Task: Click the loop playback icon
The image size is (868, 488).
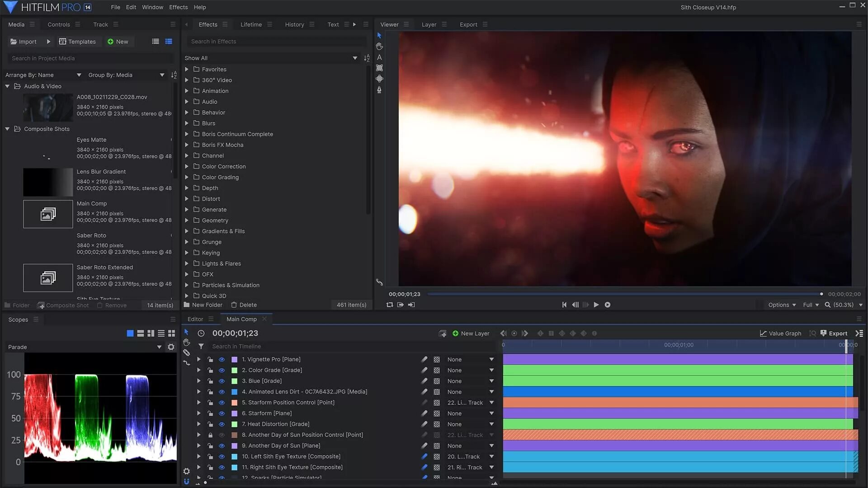Action: pyautogui.click(x=390, y=305)
